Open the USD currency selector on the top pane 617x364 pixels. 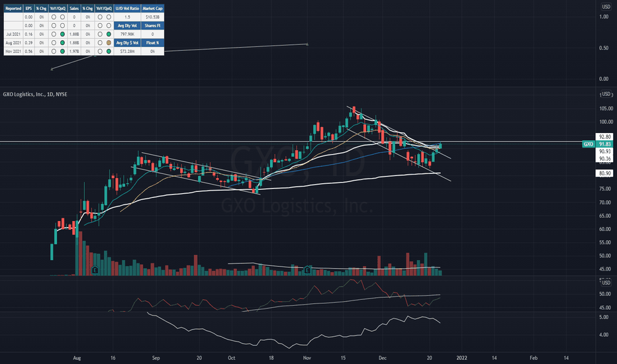point(606,7)
